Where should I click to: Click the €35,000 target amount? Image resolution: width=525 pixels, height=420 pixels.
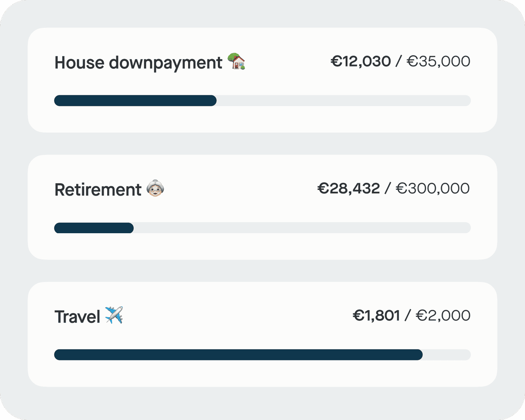point(438,61)
